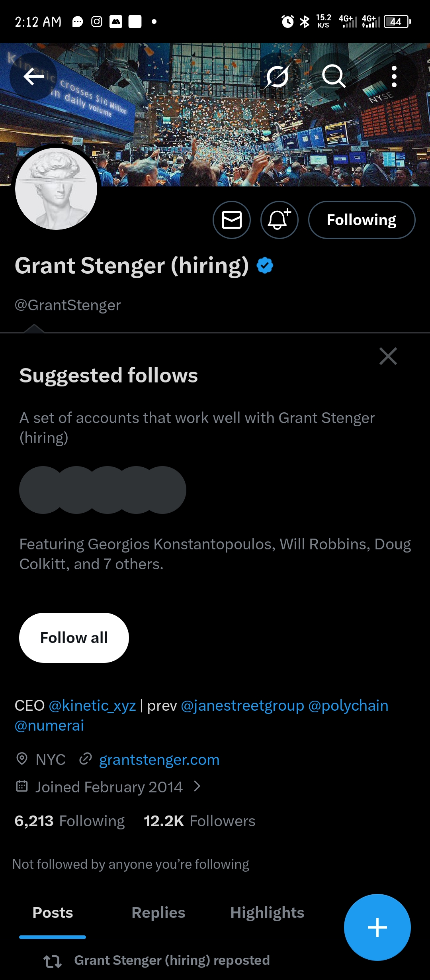Image resolution: width=430 pixels, height=980 pixels.
Task: Switch to the Replies tab
Action: 158,913
